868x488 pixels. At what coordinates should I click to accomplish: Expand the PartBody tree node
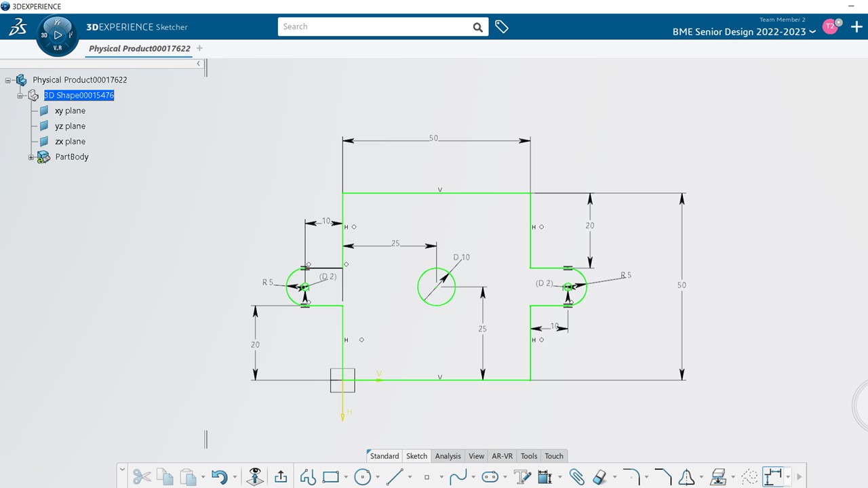31,157
